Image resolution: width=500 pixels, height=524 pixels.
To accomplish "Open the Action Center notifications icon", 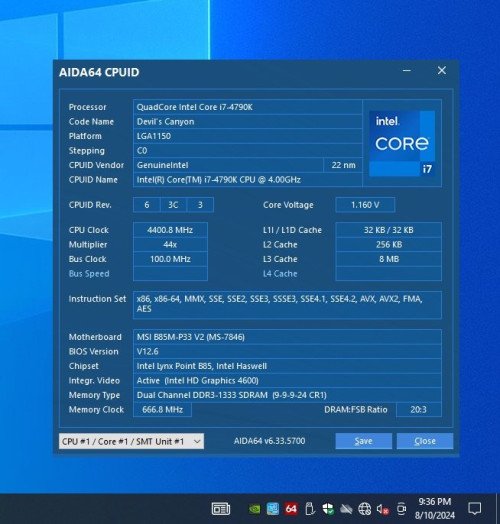I will click(474, 509).
